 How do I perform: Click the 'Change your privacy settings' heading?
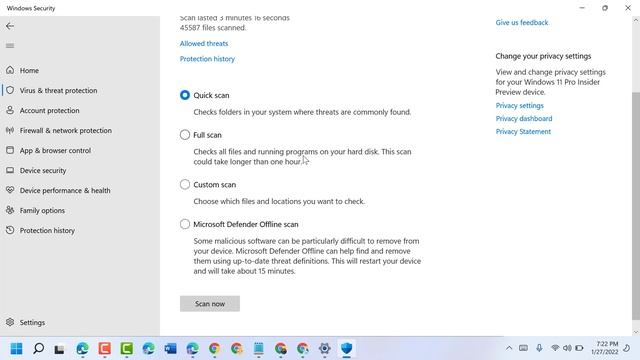[543, 56]
